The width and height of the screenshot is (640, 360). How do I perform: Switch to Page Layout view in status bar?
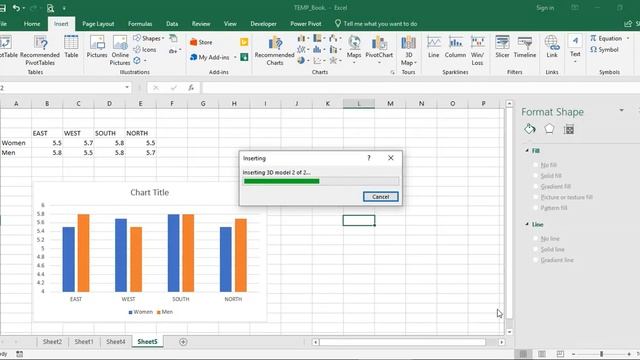click(x=542, y=354)
